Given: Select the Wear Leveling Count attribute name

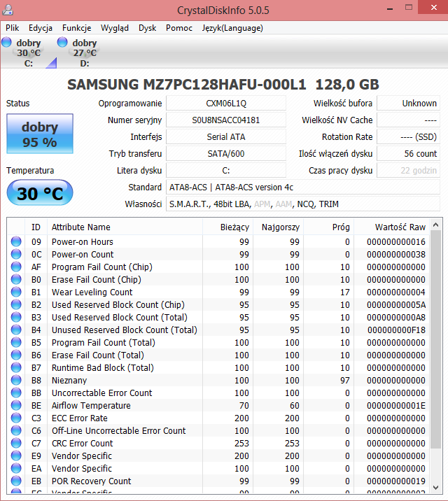Looking at the screenshot, I should click(x=92, y=292).
